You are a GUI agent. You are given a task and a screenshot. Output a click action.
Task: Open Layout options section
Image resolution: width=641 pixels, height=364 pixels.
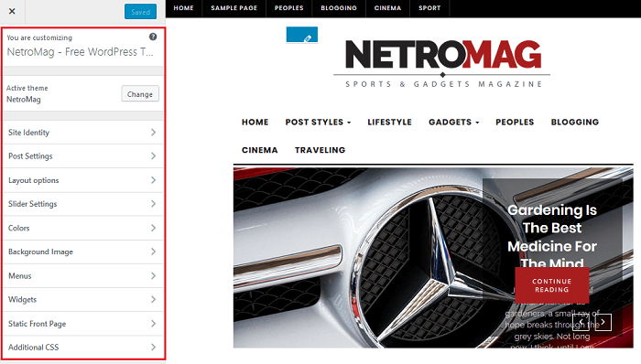click(83, 180)
